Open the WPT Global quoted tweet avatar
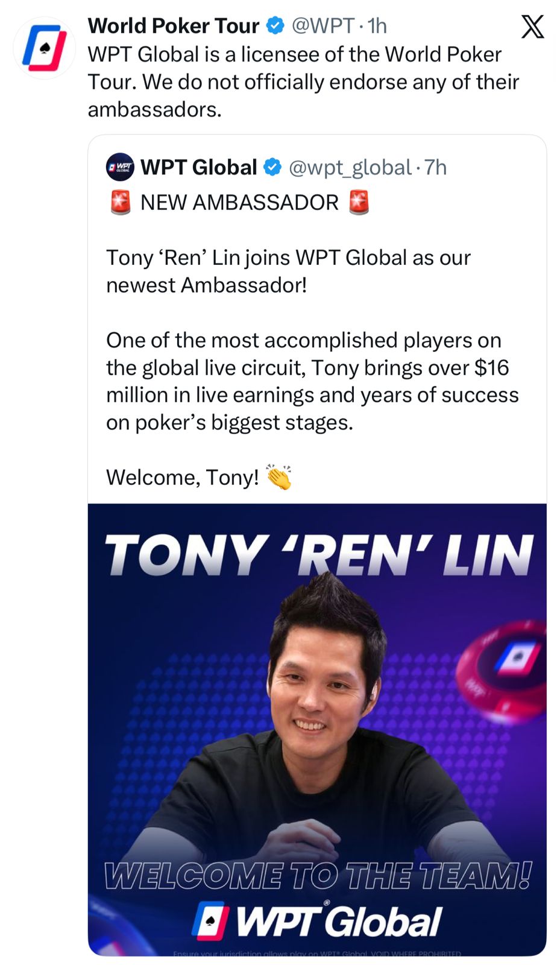This screenshot has height=965, width=560. 120,167
